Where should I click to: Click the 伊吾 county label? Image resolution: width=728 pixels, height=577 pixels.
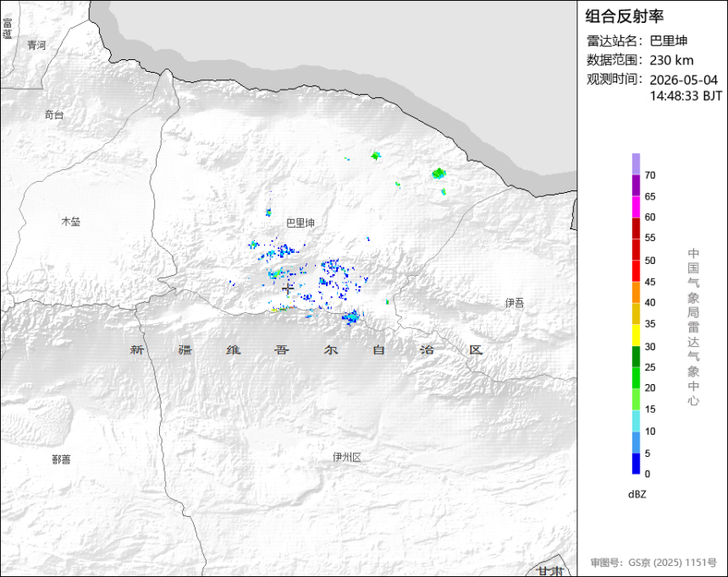515,303
